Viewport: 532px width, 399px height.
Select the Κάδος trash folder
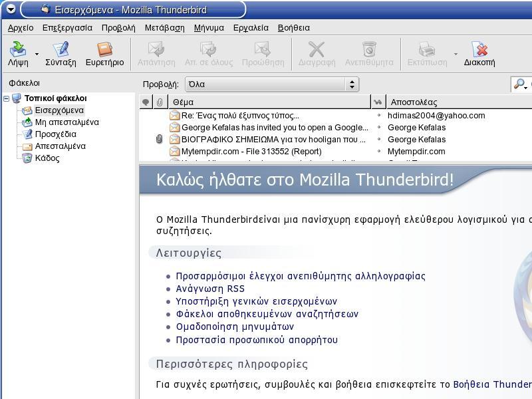click(47, 158)
